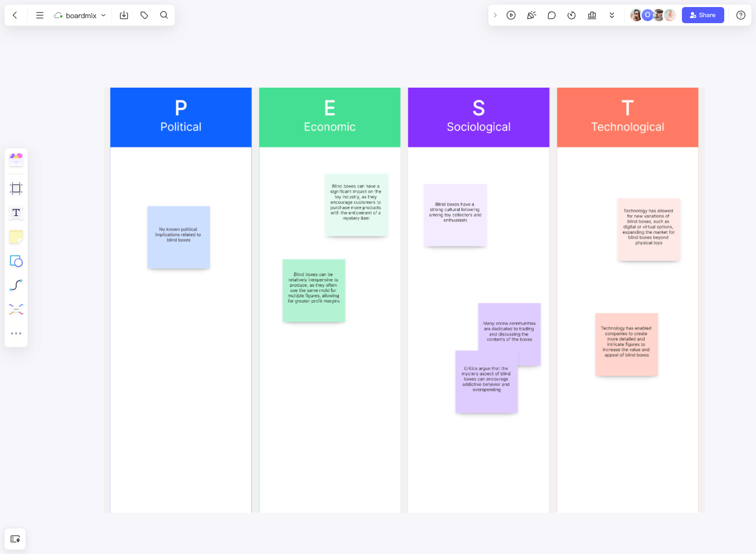Open the comments bubble icon

coord(551,15)
